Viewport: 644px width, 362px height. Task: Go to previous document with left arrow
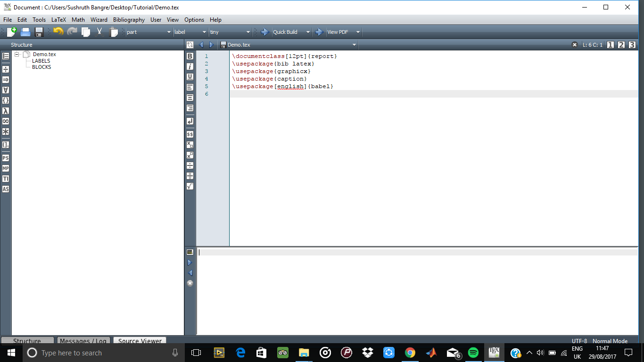click(201, 45)
